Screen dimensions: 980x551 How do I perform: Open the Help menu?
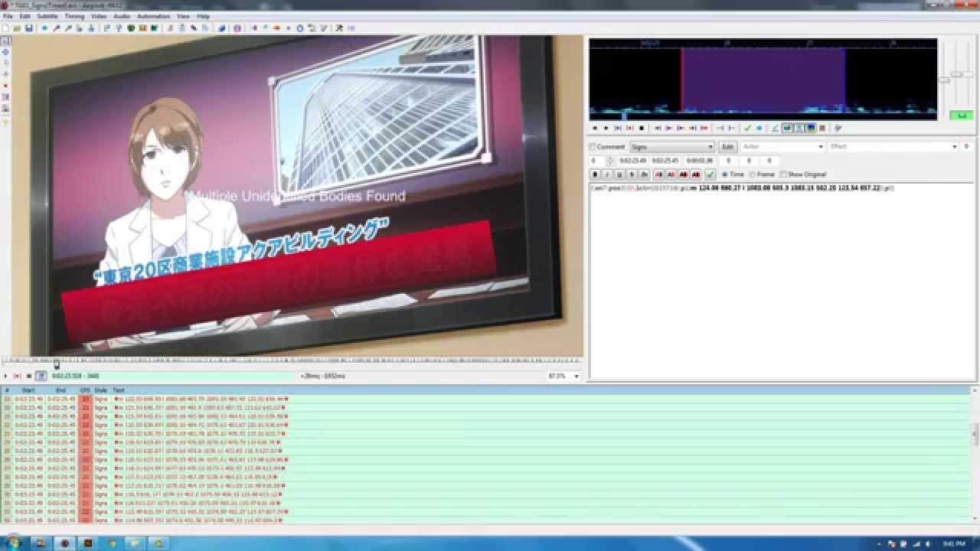[203, 16]
